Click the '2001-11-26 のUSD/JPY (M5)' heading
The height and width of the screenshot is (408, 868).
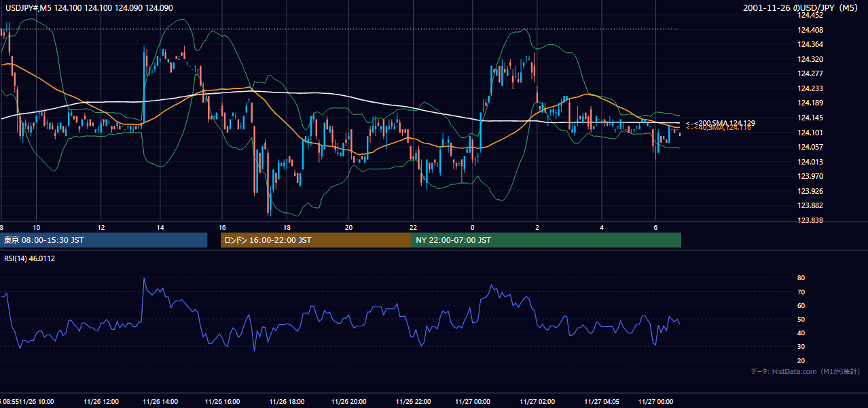tap(801, 7)
